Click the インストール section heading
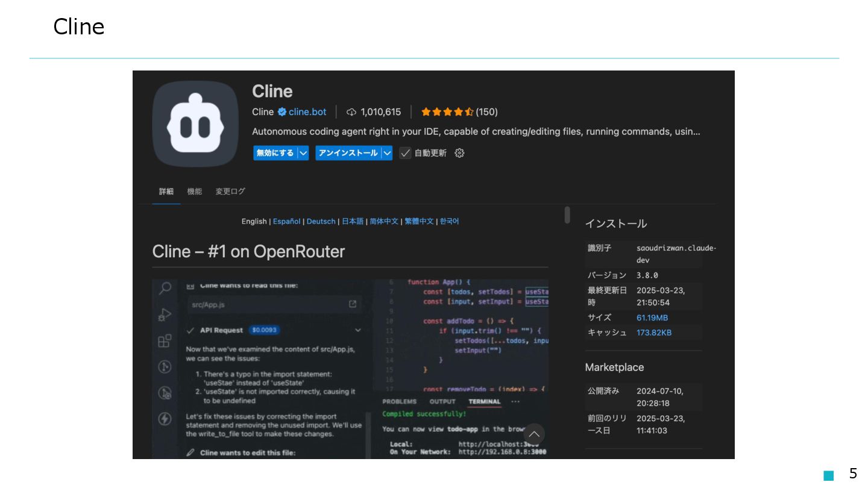 (616, 224)
